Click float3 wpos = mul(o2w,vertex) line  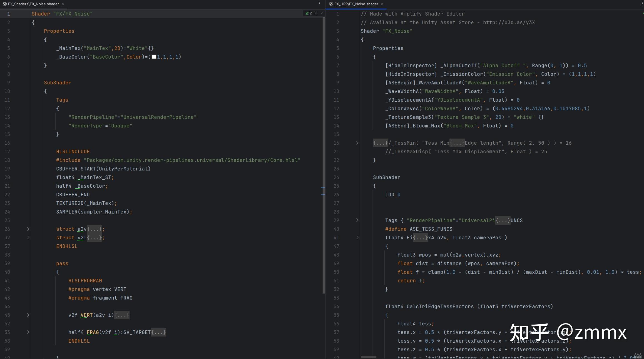coord(449,255)
